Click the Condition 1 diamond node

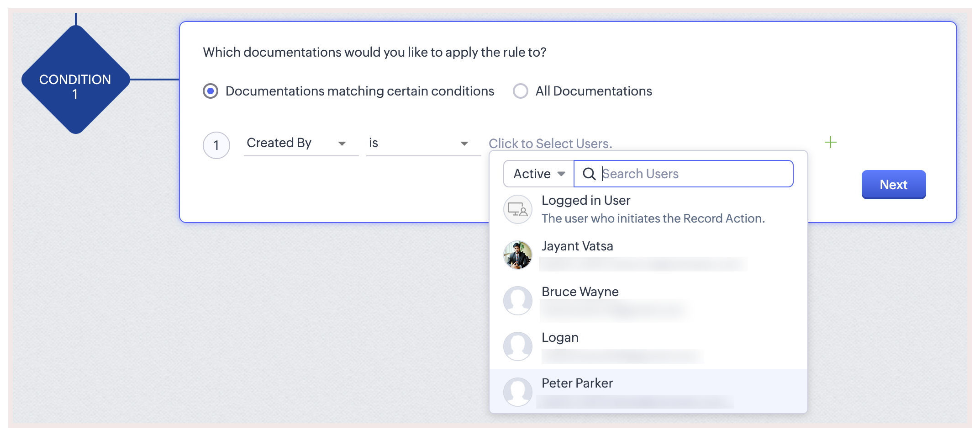75,80
